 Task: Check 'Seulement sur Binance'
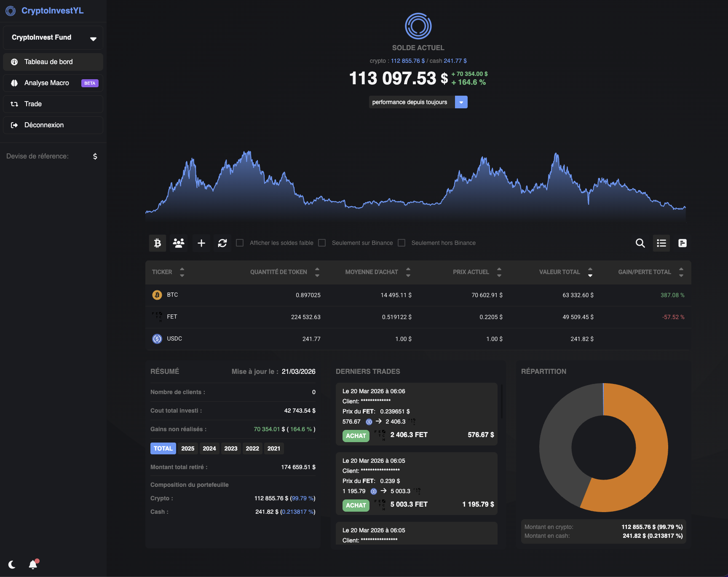322,243
